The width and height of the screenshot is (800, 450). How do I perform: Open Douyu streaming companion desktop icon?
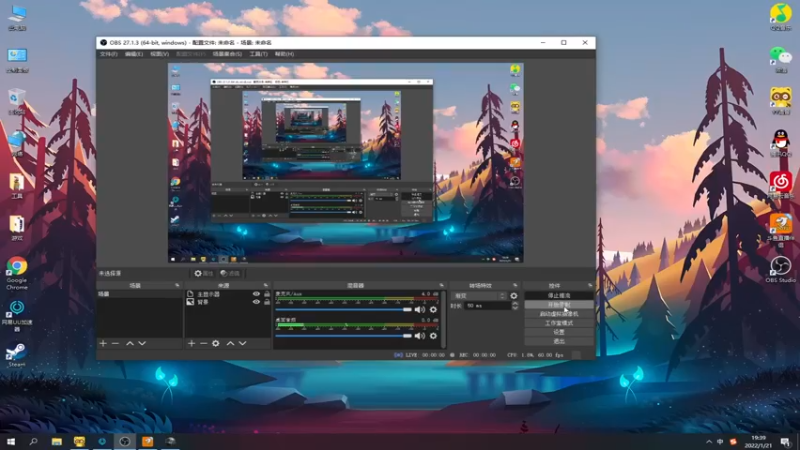pos(781,231)
